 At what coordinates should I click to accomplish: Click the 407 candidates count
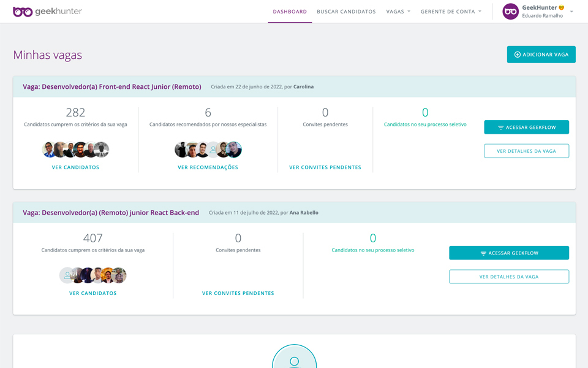(92, 238)
